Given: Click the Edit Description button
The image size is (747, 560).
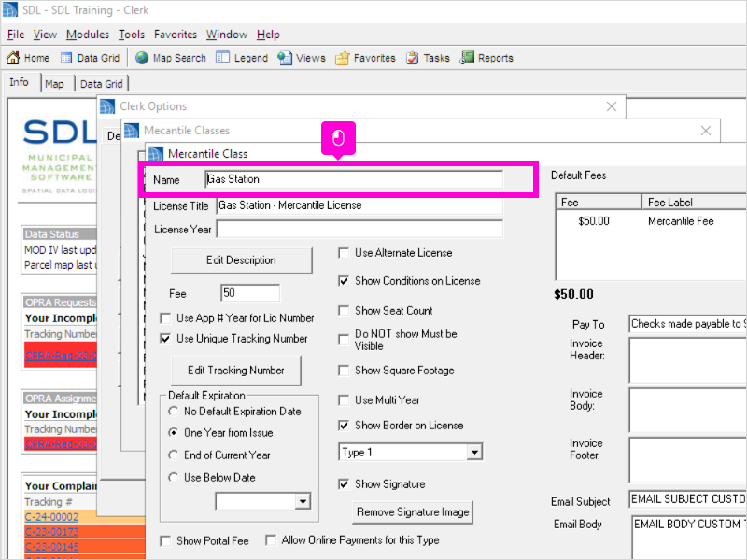Looking at the screenshot, I should tap(241, 260).
